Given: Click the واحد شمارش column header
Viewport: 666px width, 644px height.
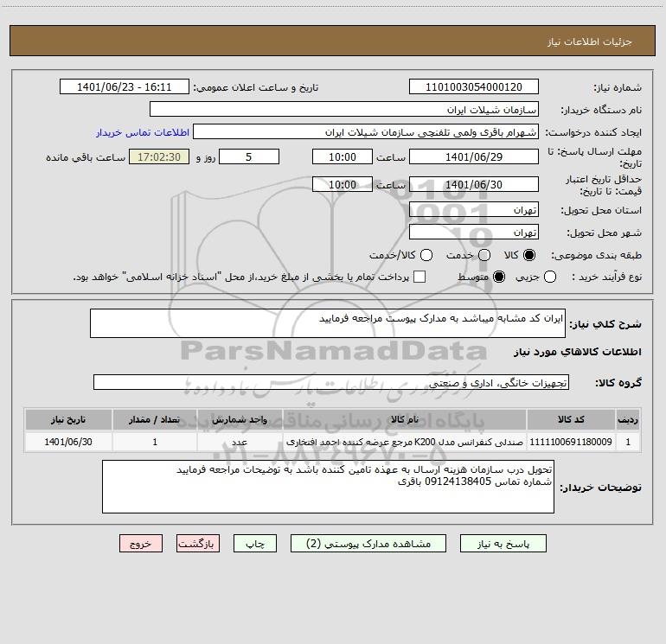Looking at the screenshot, I should (x=240, y=419).
